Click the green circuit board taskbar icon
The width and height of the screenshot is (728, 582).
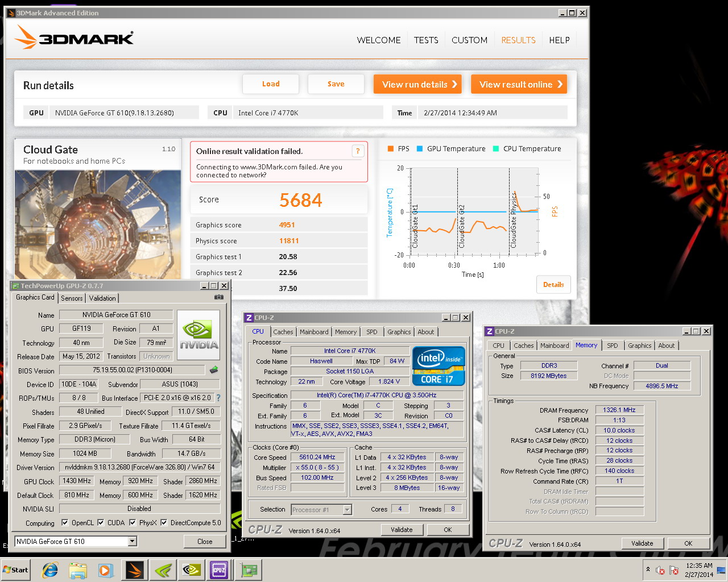click(x=247, y=570)
